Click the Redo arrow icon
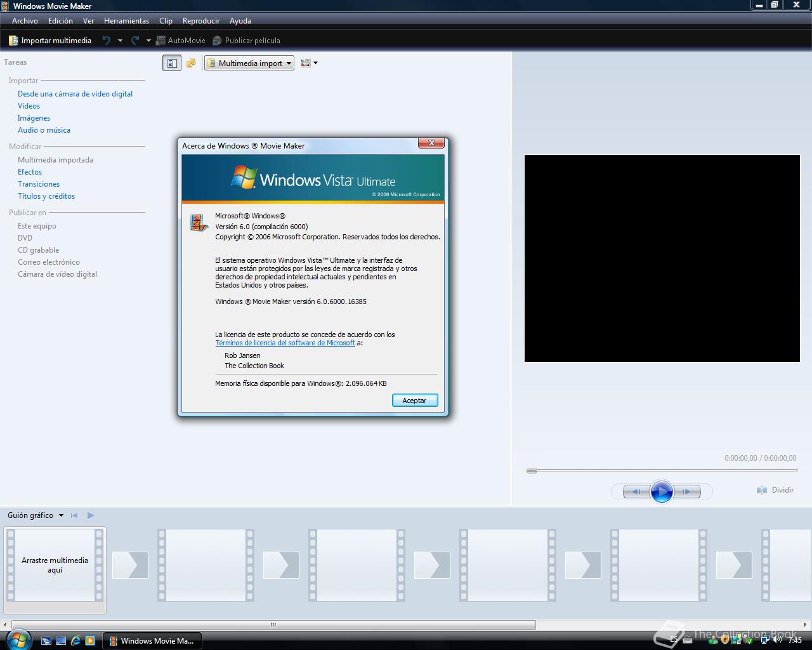Image resolution: width=812 pixels, height=650 pixels. pyautogui.click(x=134, y=40)
